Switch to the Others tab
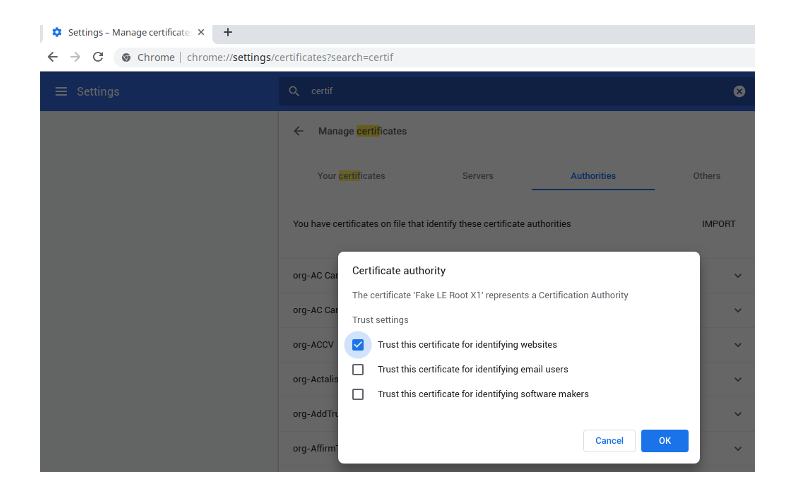The height and width of the screenshot is (497, 795). coord(706,176)
